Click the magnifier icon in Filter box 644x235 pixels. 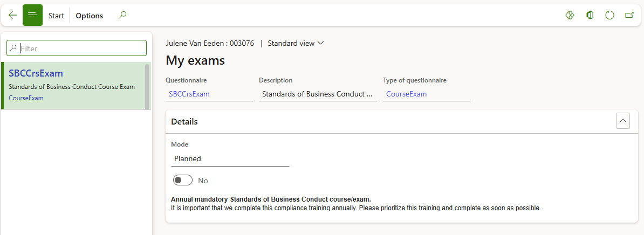(x=13, y=49)
